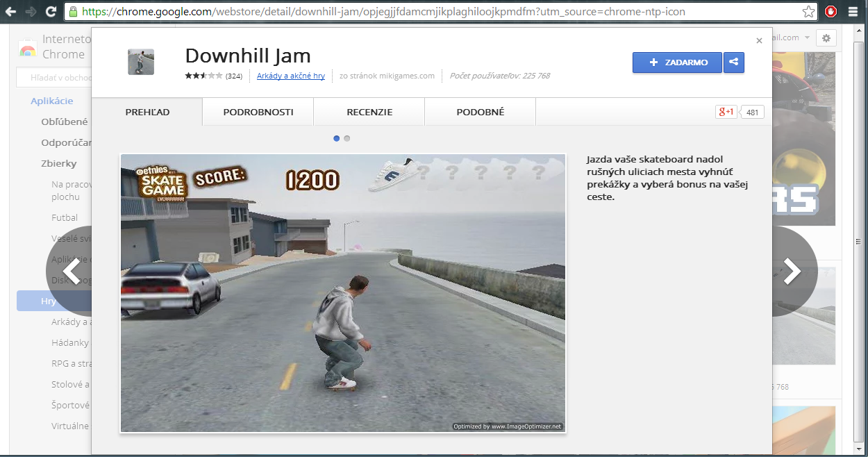This screenshot has height=457, width=868.
Task: Switch to the PODROBNOSTI tab
Action: 258,112
